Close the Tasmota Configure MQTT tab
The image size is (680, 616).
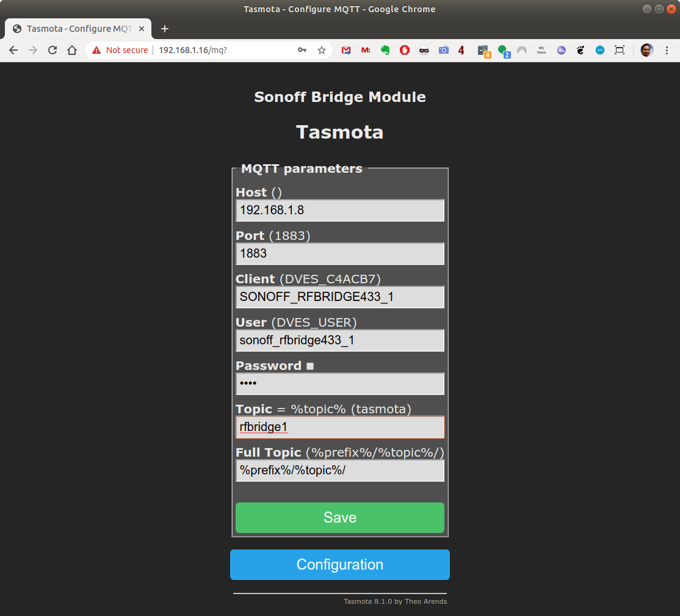142,29
